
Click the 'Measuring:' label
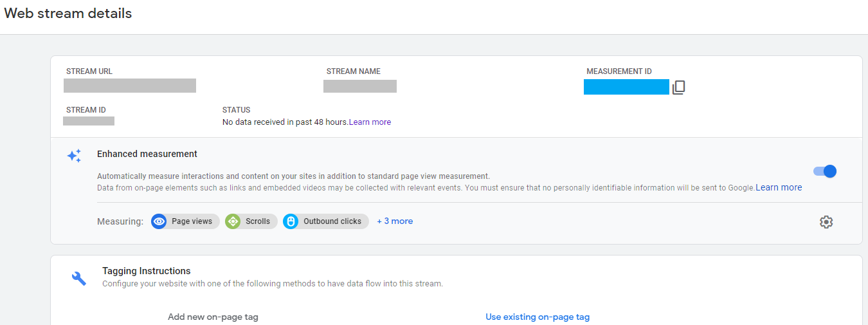120,221
